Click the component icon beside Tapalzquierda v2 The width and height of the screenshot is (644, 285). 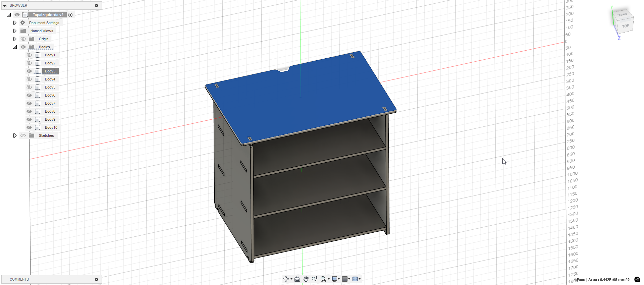(x=25, y=15)
